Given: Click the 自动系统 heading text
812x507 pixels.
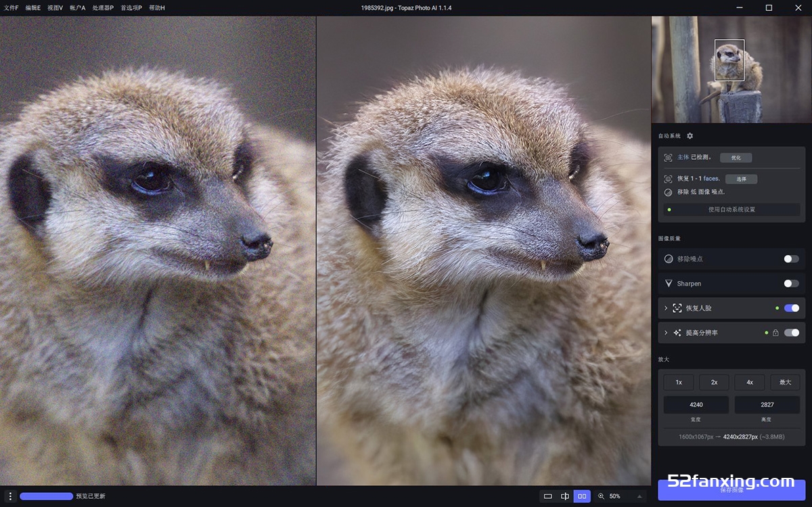Looking at the screenshot, I should point(669,136).
